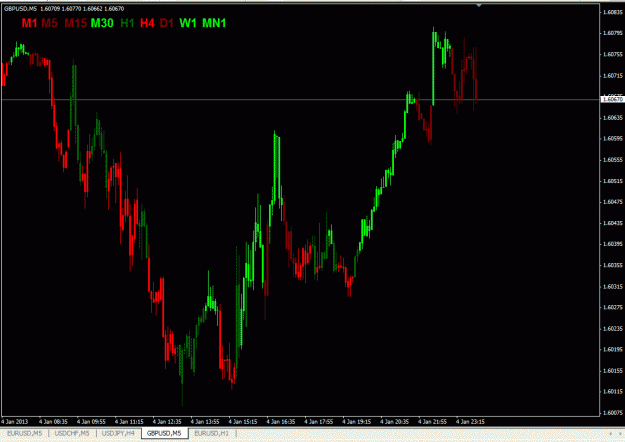Click the left tab-scroll arrow at bottom right
Screen dimensions: 625x442
(610, 434)
